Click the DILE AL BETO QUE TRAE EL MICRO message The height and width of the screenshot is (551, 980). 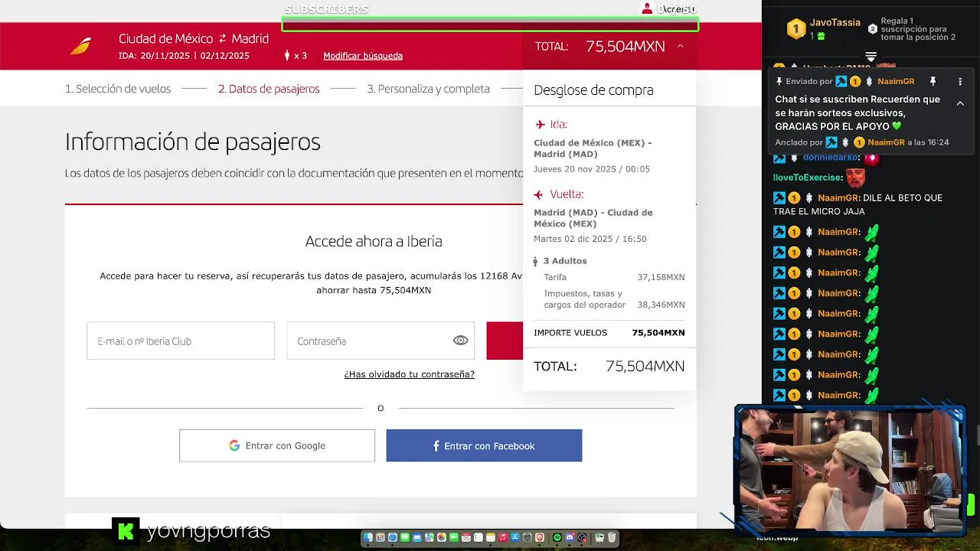click(x=857, y=204)
